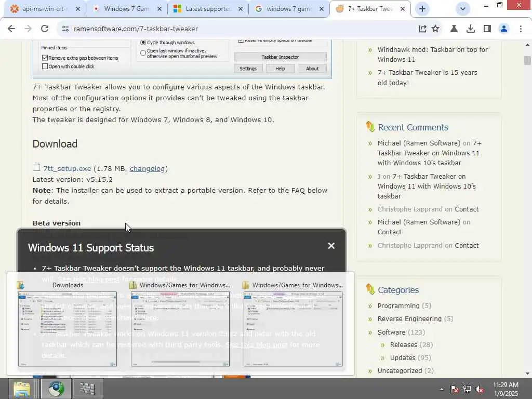
Task: Open the Uncategorized category link
Action: (400, 371)
